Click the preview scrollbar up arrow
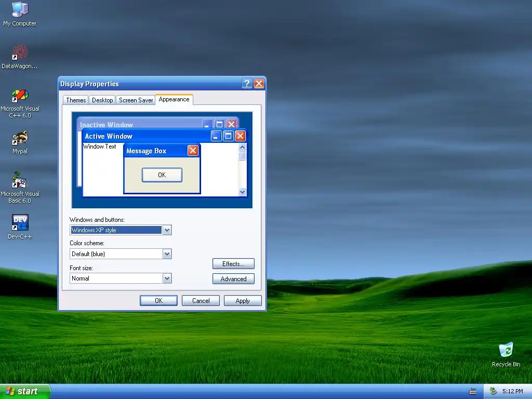This screenshot has height=399, width=532. point(242,147)
